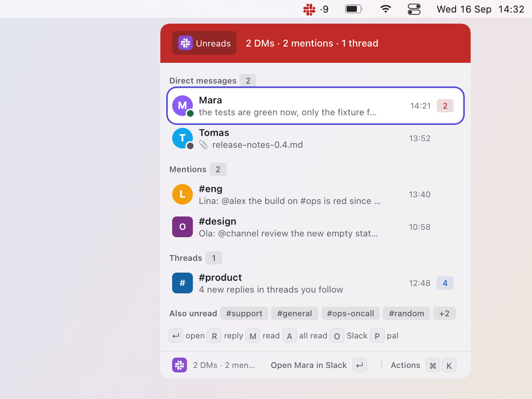The image size is (532, 399).
Task: Click Ola's purple O avatar
Action: [183, 227]
